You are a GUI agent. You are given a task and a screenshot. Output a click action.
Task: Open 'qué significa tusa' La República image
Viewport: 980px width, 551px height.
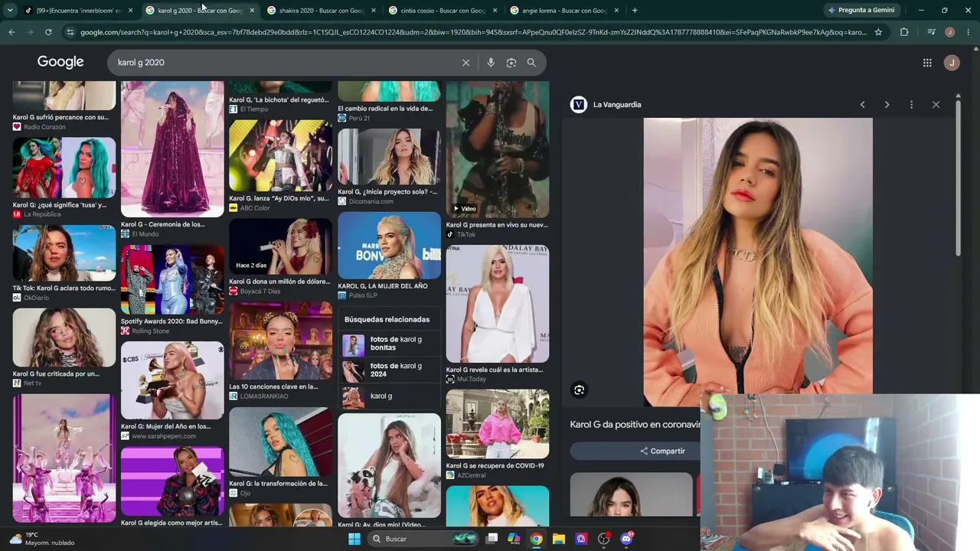pyautogui.click(x=64, y=168)
